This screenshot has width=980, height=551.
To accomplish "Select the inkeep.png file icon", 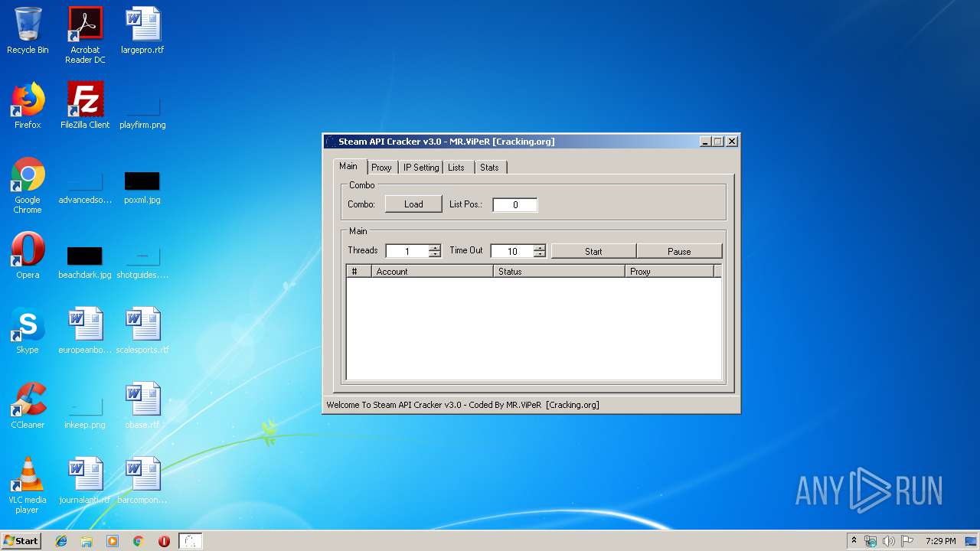I will pos(85,412).
